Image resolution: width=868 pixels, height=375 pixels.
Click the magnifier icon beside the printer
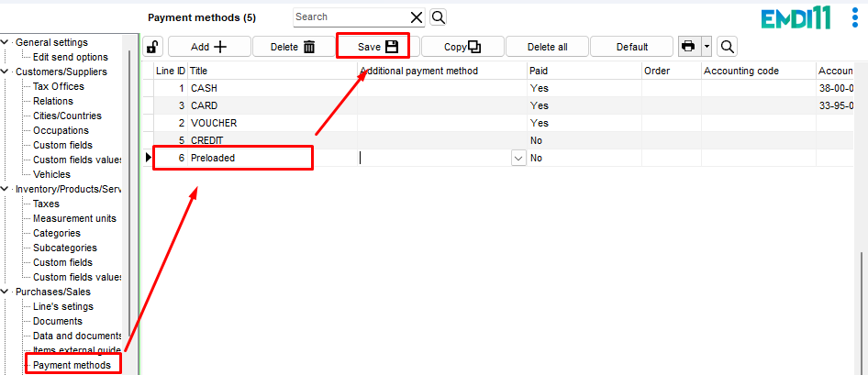point(727,47)
